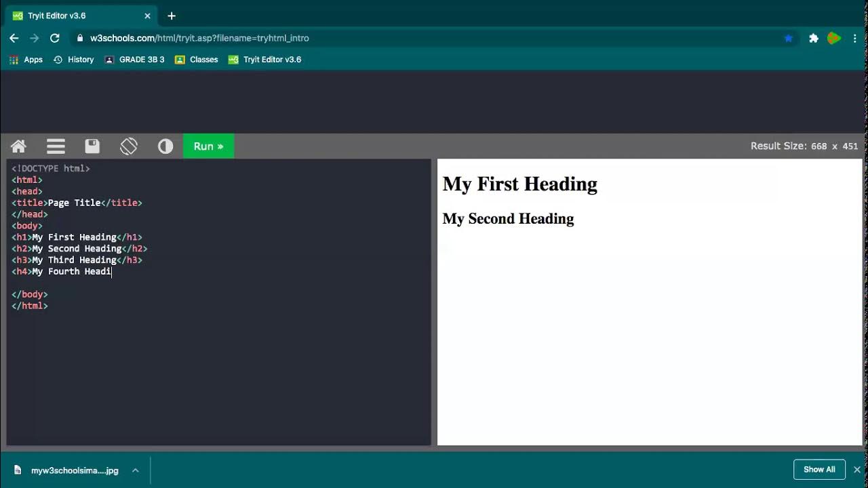The width and height of the screenshot is (868, 488).
Task: Click the Result Size 668 x 451 label
Action: [804, 146]
